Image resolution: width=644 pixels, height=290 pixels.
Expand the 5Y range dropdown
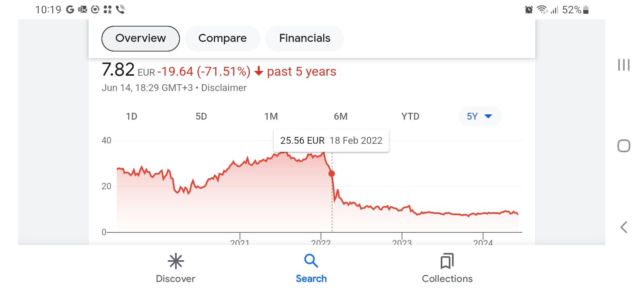pos(480,116)
